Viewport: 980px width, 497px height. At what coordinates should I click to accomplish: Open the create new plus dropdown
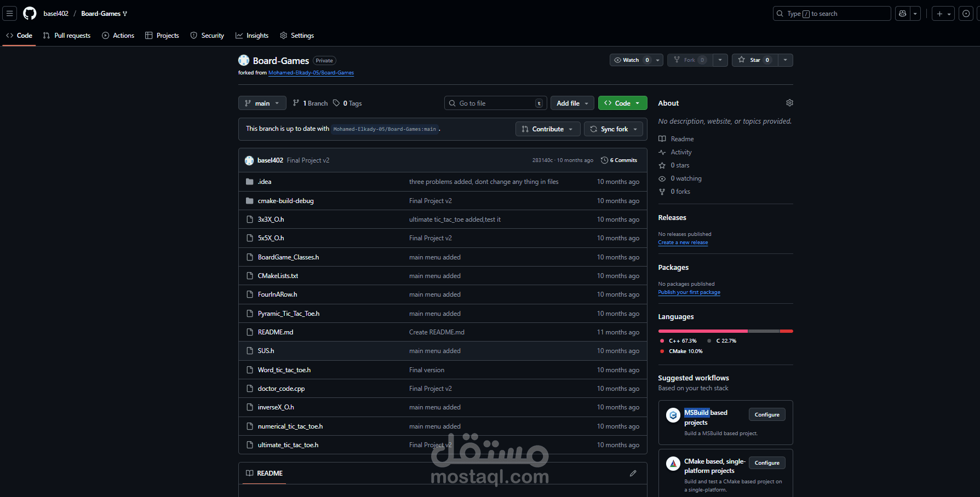click(x=943, y=14)
